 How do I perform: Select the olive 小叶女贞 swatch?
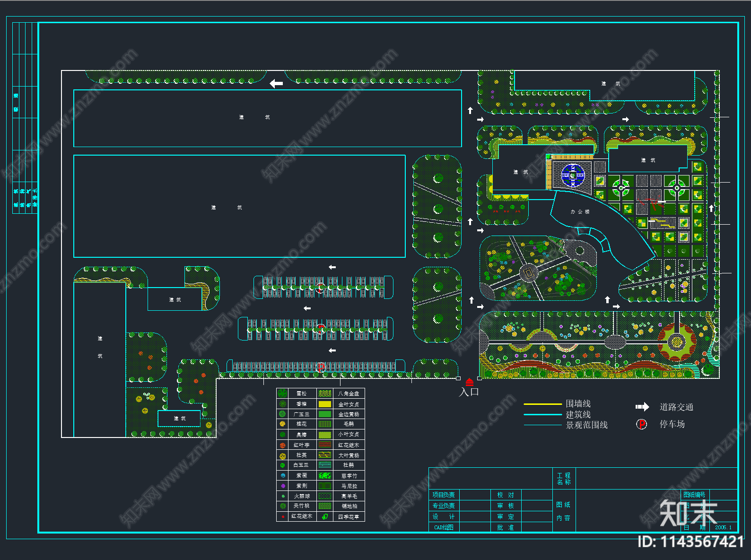pos(325,435)
